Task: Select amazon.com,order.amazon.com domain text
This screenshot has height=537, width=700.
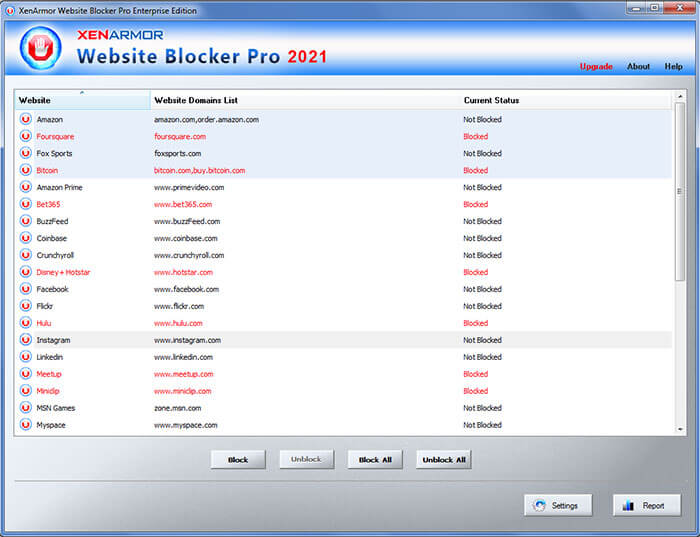Action: [x=206, y=119]
